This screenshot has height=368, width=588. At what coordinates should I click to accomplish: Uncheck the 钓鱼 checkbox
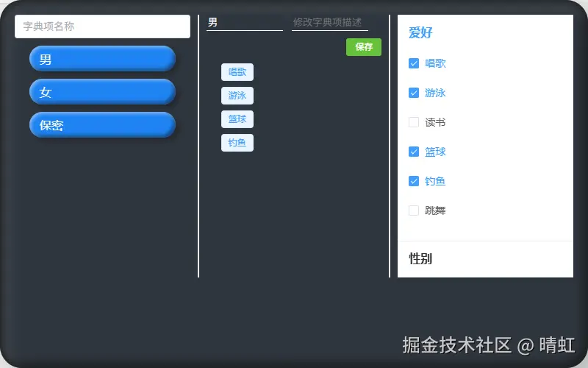(x=414, y=181)
